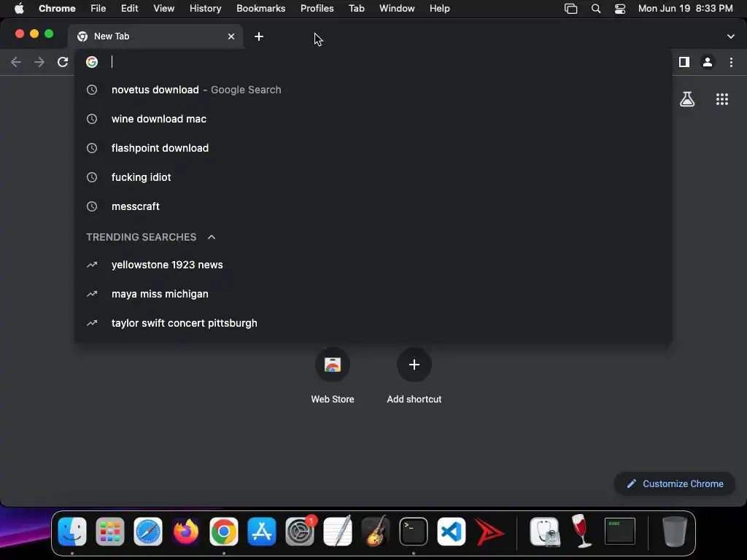Open the Search Labs flask icon
Viewport: 747px width, 560px height.
pyautogui.click(x=687, y=99)
